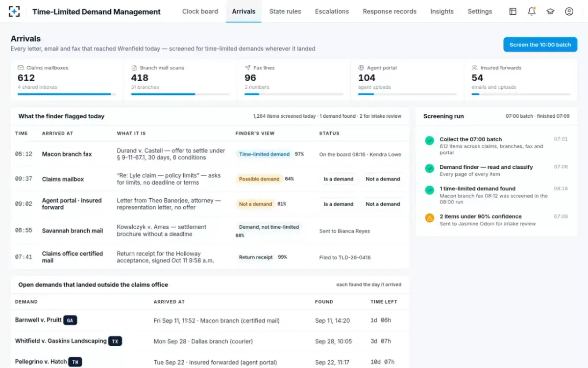Click the 612 claims mailboxes count
Image resolution: width=588 pixels, height=368 pixels.
[x=26, y=78]
